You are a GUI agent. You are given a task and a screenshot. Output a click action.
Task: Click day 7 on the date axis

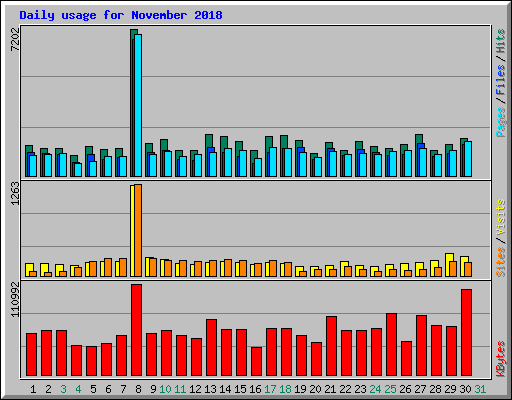click(123, 389)
